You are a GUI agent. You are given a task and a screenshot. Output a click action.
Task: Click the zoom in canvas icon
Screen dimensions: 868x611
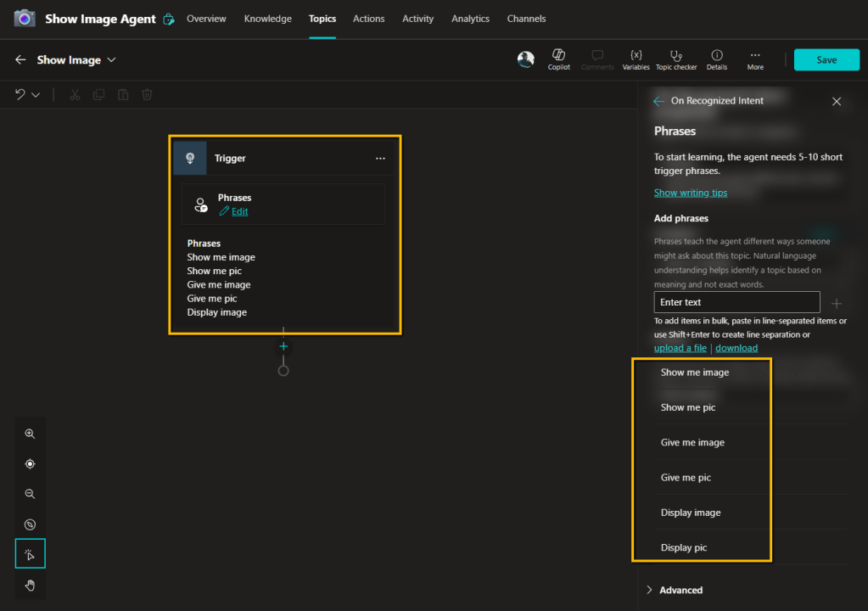tap(30, 434)
